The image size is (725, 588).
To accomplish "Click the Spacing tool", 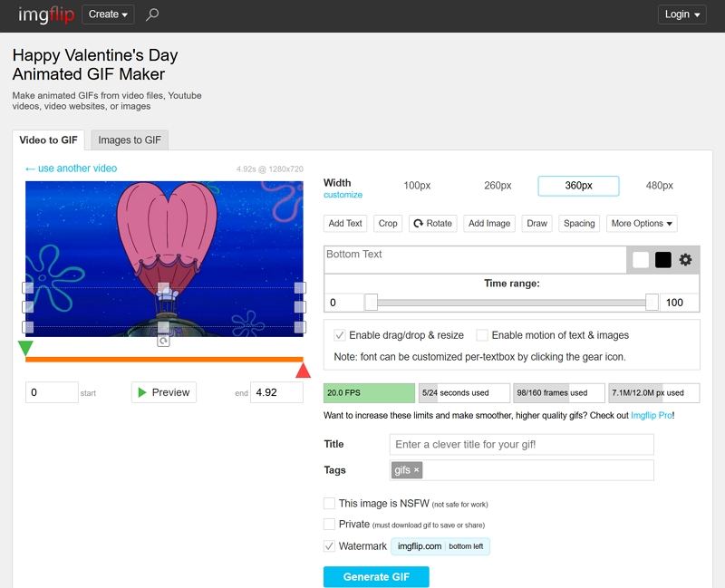I will tap(579, 223).
